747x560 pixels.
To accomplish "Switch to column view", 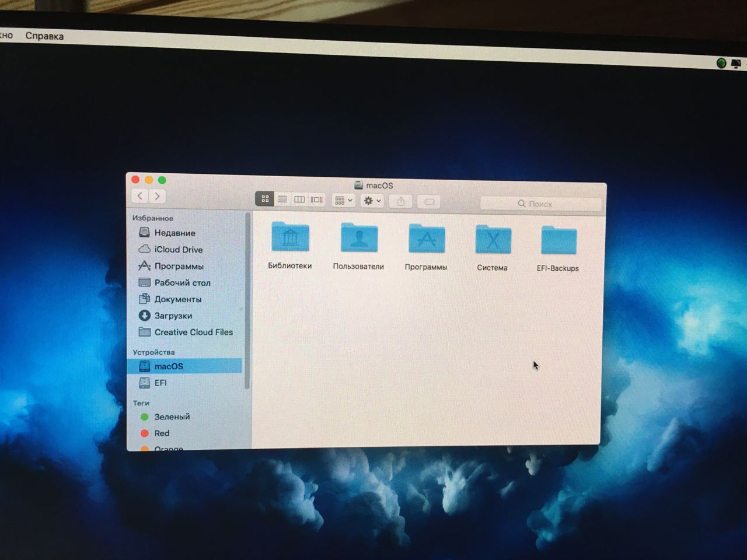I will click(299, 199).
